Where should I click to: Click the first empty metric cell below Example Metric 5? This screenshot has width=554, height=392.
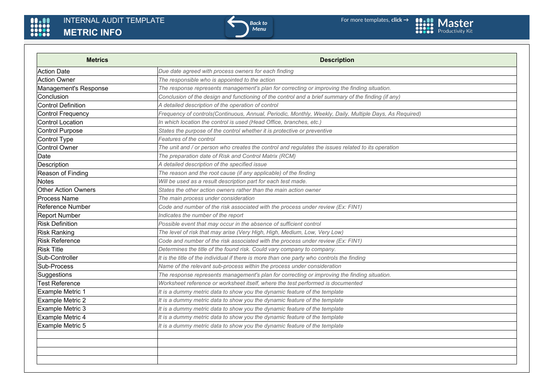(97, 334)
